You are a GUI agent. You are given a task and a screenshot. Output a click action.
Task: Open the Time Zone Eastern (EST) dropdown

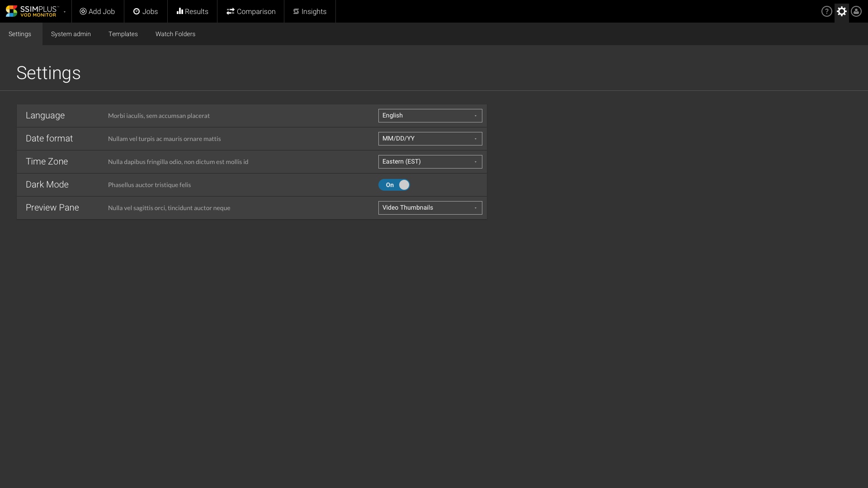coord(430,162)
